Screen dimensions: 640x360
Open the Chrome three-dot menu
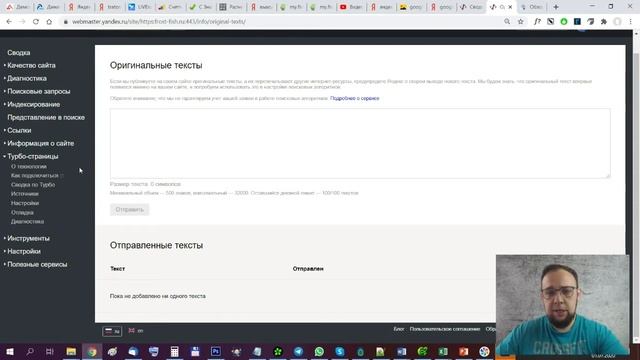pos(631,22)
